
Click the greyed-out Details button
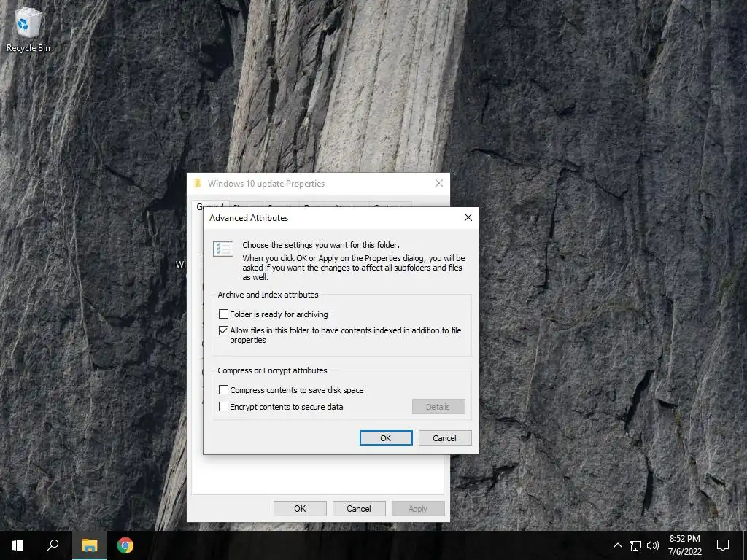(x=438, y=407)
